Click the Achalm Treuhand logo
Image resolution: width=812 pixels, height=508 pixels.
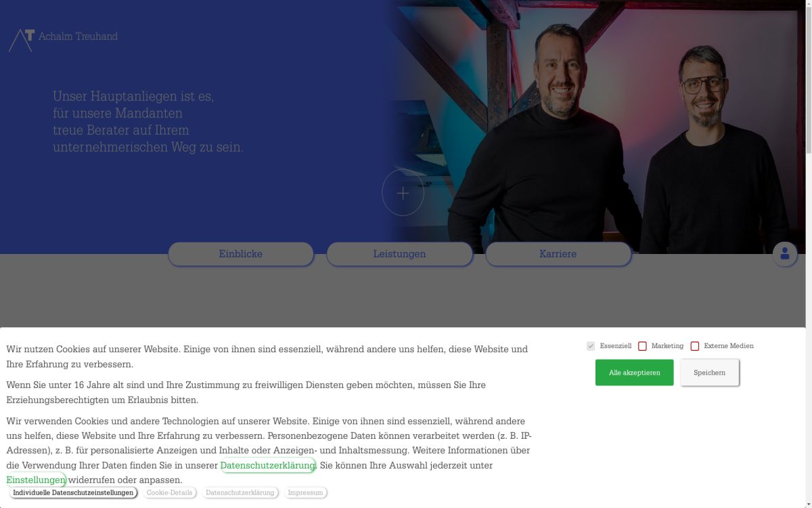63,39
